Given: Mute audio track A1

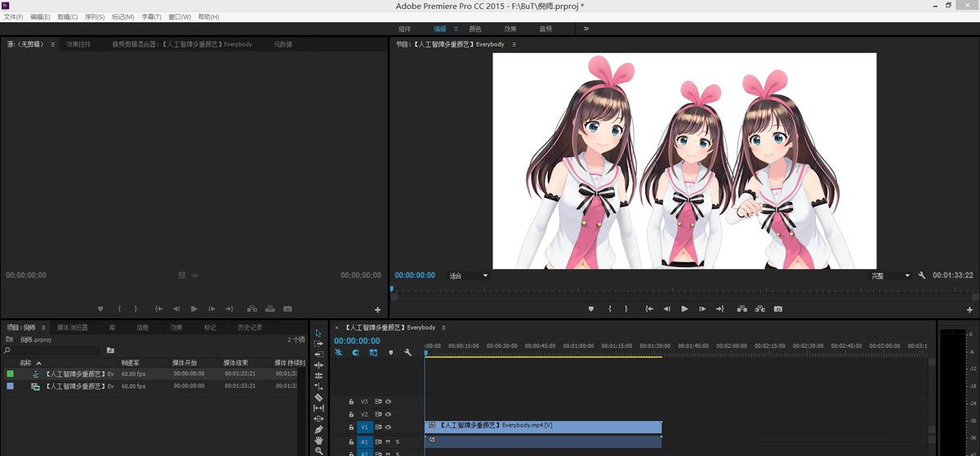Looking at the screenshot, I should (388, 441).
